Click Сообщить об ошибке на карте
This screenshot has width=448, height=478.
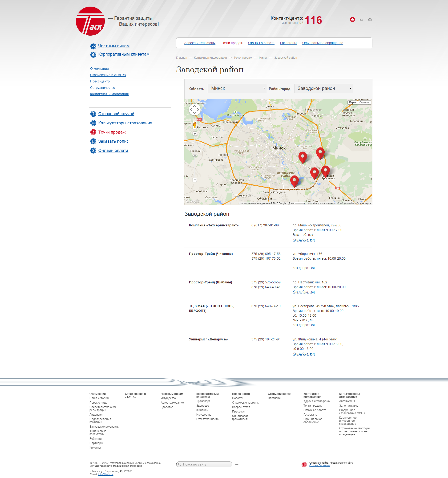pos(354,203)
